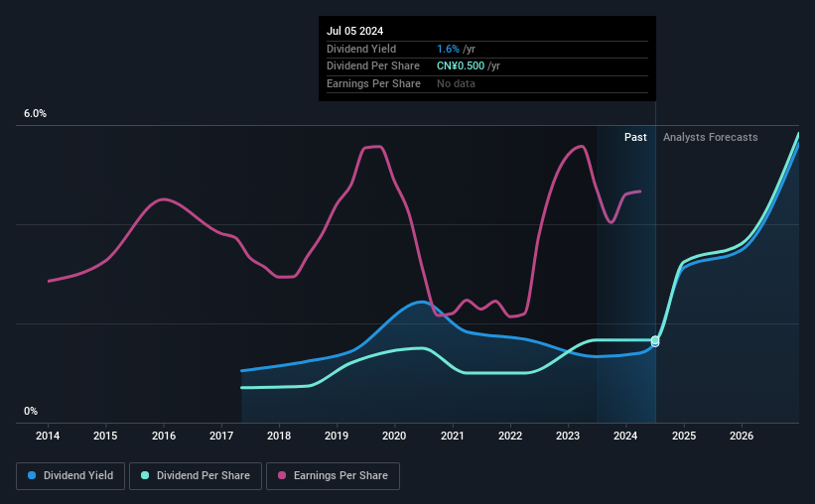
Task: Select the 2021 x-axis label
Action: click(x=453, y=436)
